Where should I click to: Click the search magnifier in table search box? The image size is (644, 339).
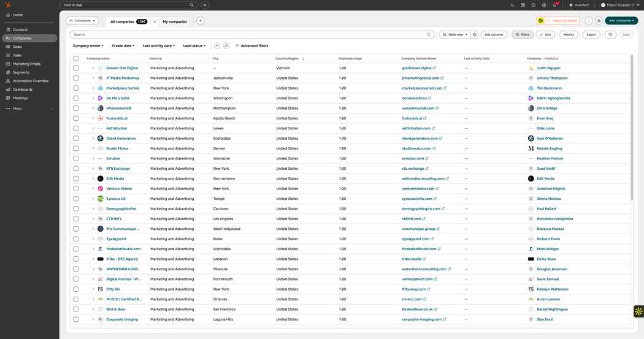point(428,34)
